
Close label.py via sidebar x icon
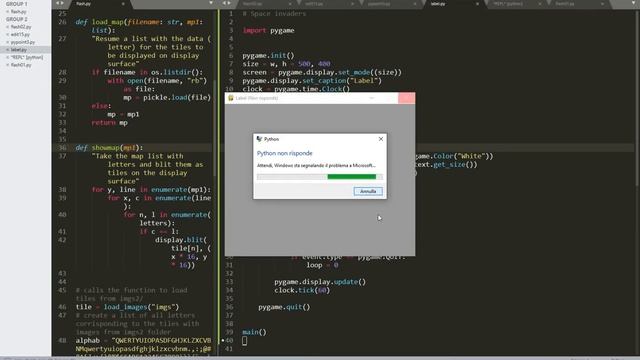[x=7, y=50]
